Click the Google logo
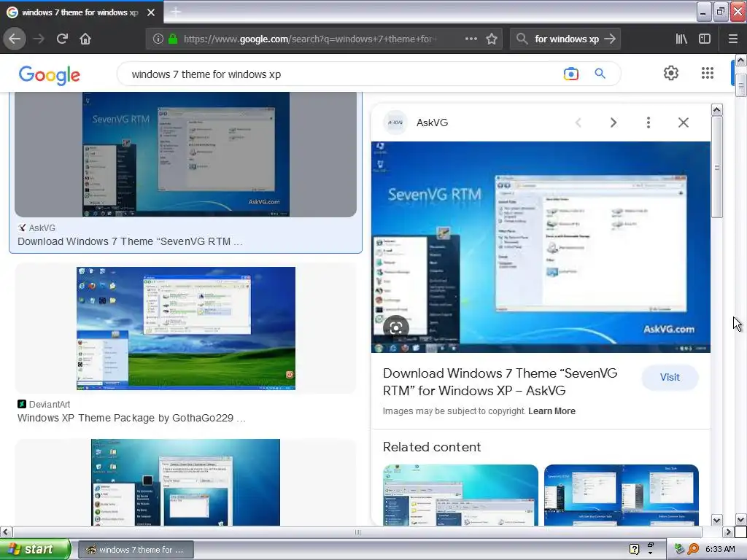Image resolution: width=747 pixels, height=560 pixels. 50,75
